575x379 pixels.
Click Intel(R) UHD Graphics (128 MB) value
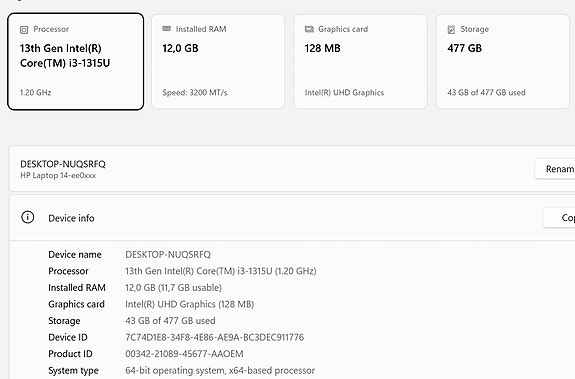pyautogui.click(x=190, y=304)
